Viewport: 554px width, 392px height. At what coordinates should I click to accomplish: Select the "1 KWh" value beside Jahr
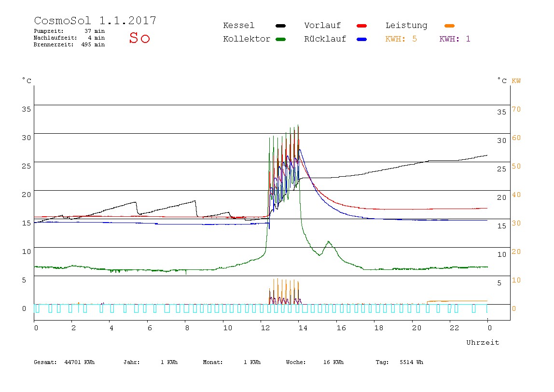(x=169, y=362)
